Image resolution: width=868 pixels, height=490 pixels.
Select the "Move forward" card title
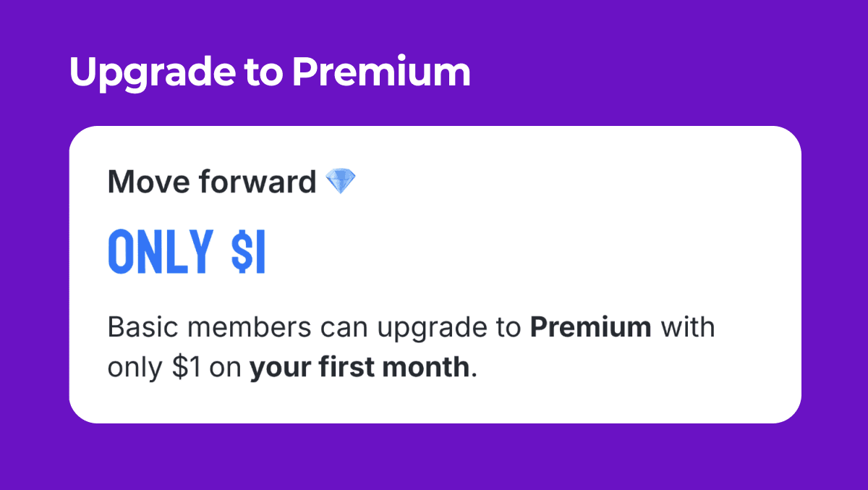[212, 182]
